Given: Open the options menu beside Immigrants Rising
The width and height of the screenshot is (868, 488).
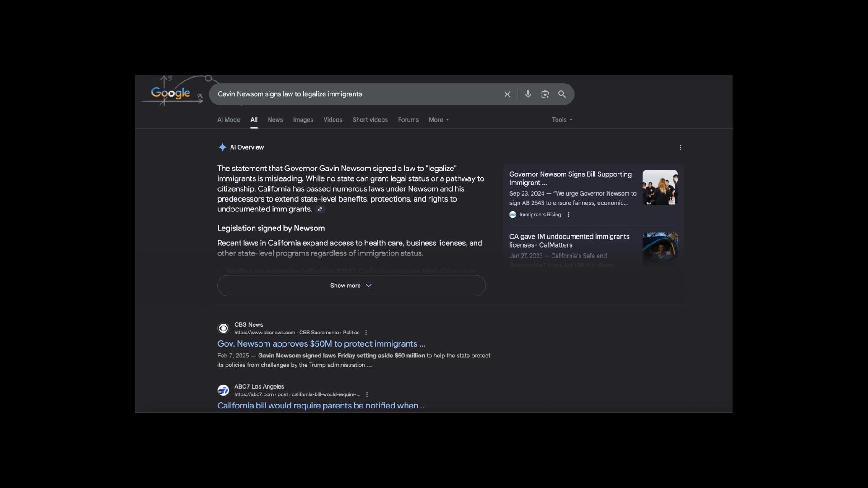Looking at the screenshot, I should pyautogui.click(x=568, y=215).
